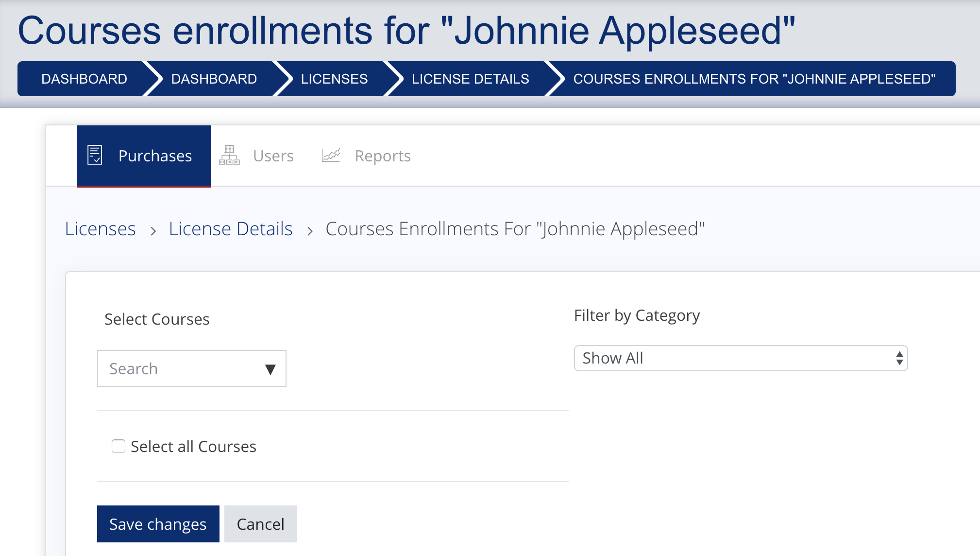This screenshot has width=980, height=556.
Task: Click Licenses in the blue breadcrumb bar
Action: click(334, 79)
